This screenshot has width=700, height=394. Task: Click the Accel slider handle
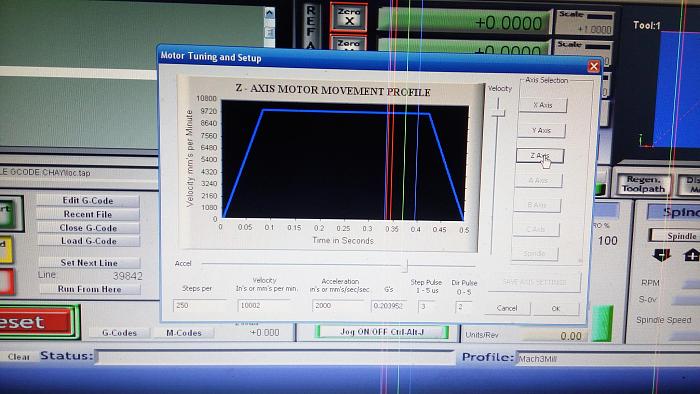tap(404, 265)
